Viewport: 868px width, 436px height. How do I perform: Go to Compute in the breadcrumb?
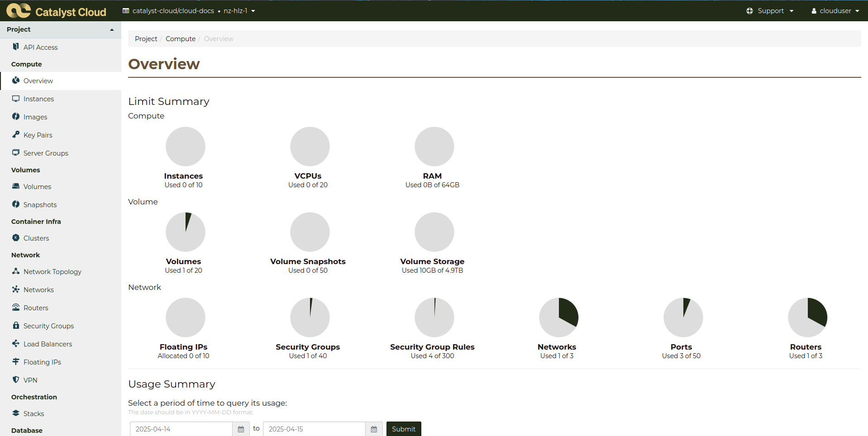coord(180,38)
